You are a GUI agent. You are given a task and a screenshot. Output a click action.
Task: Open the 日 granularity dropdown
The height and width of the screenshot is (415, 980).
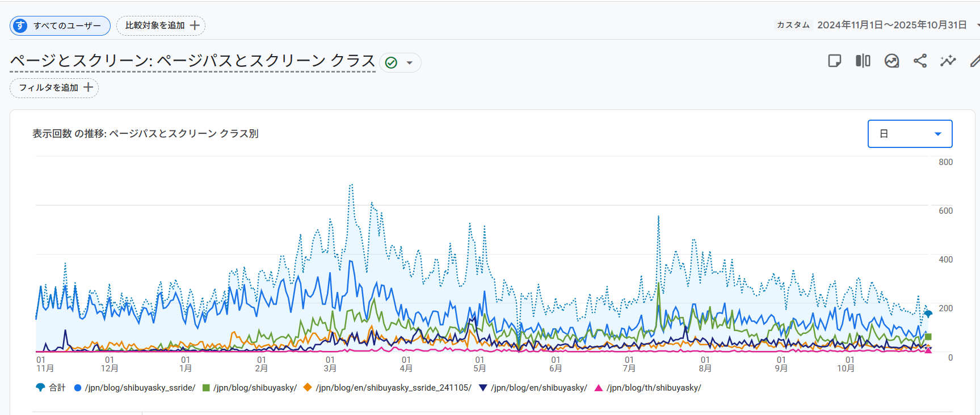(910, 134)
